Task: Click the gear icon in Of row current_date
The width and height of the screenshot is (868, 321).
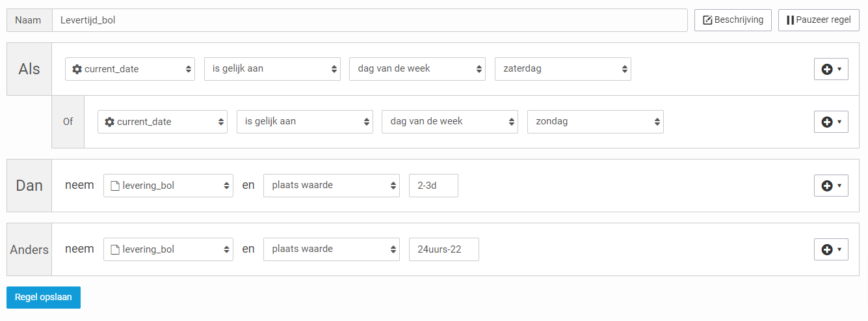Action: point(109,122)
